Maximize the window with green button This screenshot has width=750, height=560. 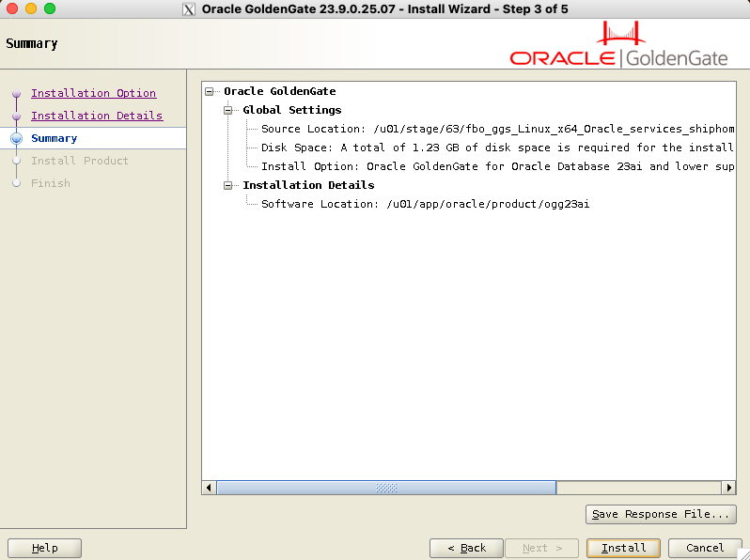tap(50, 8)
